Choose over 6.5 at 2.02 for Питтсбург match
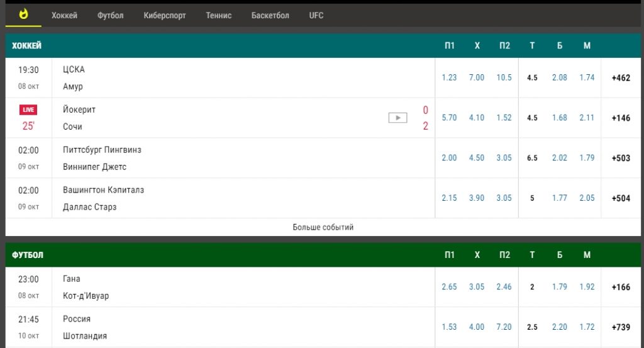This screenshot has width=644, height=348. (559, 158)
